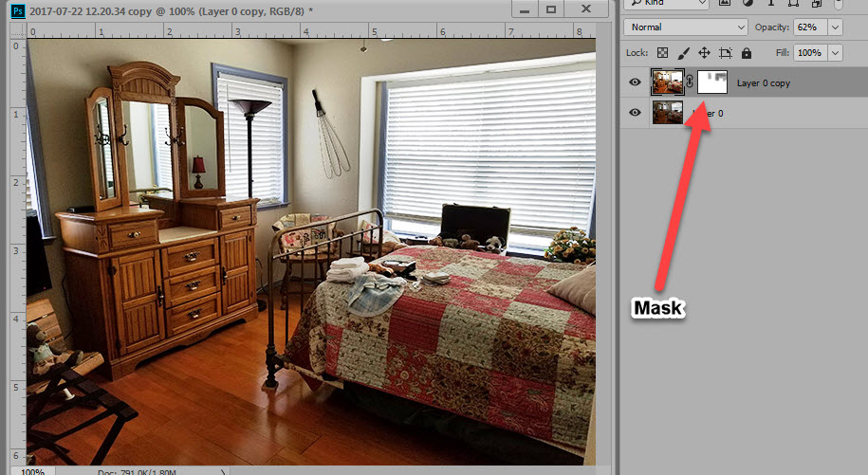The height and width of the screenshot is (475, 868).
Task: Hide the Layer 0 layer
Action: [635, 112]
